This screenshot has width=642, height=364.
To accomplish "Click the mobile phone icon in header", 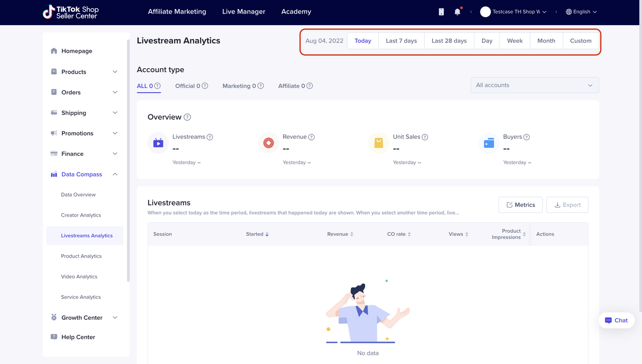I will tap(441, 12).
